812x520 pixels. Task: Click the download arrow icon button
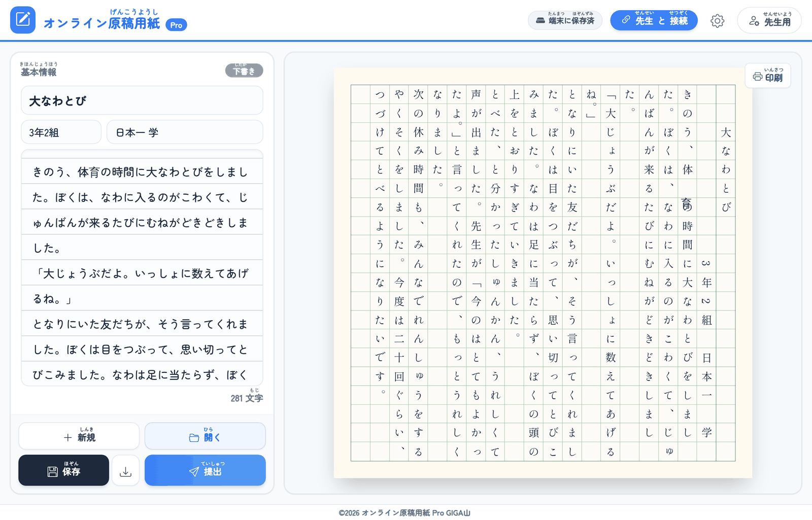coord(126,470)
